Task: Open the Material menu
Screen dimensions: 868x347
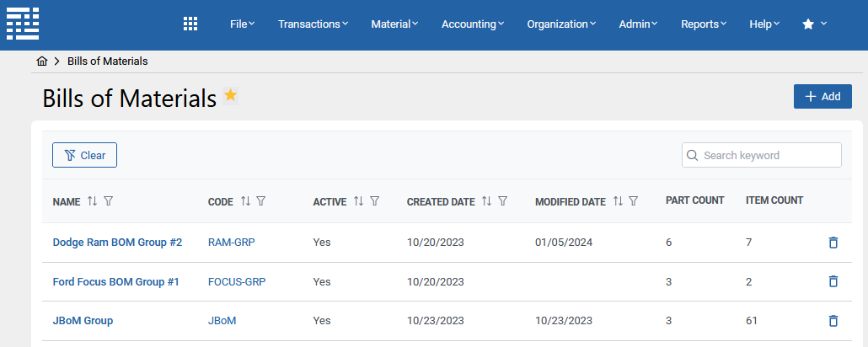Action: [x=394, y=24]
